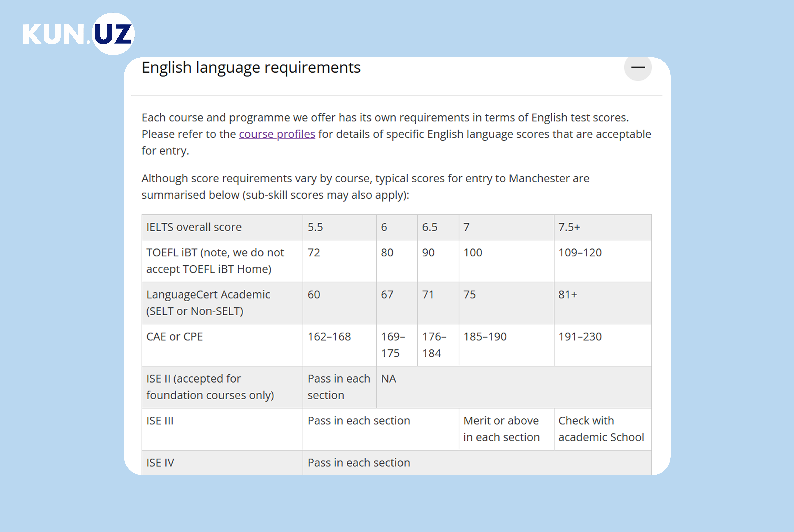Screen dimensions: 794x532
Task: Click the ISE II foundation courses label
Action: (x=210, y=387)
